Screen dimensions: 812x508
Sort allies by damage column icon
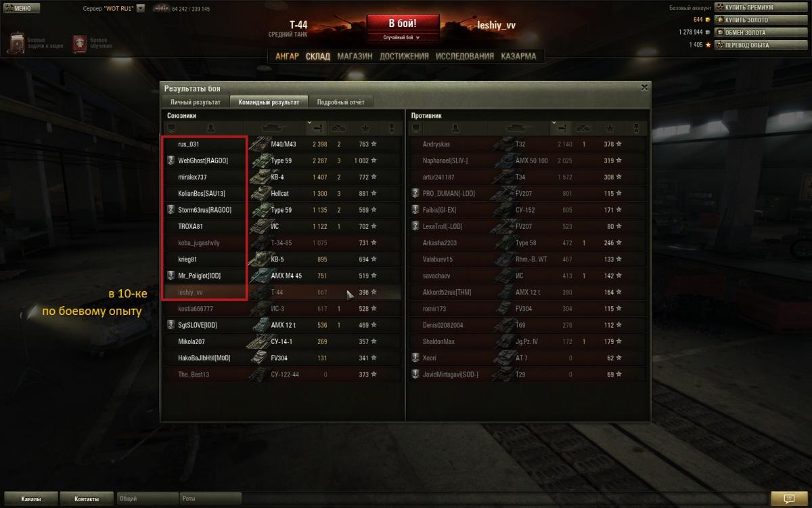click(x=317, y=127)
